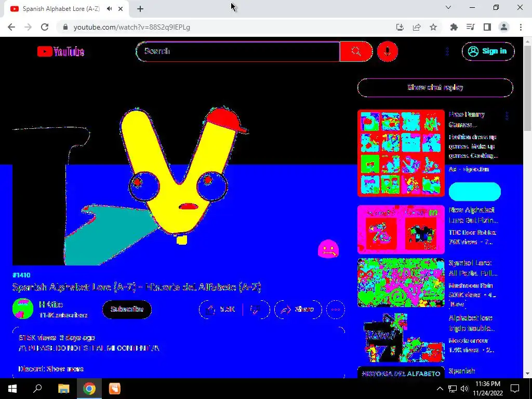
Task: Dislike the video with thumbs-down icon
Action: tap(256, 310)
